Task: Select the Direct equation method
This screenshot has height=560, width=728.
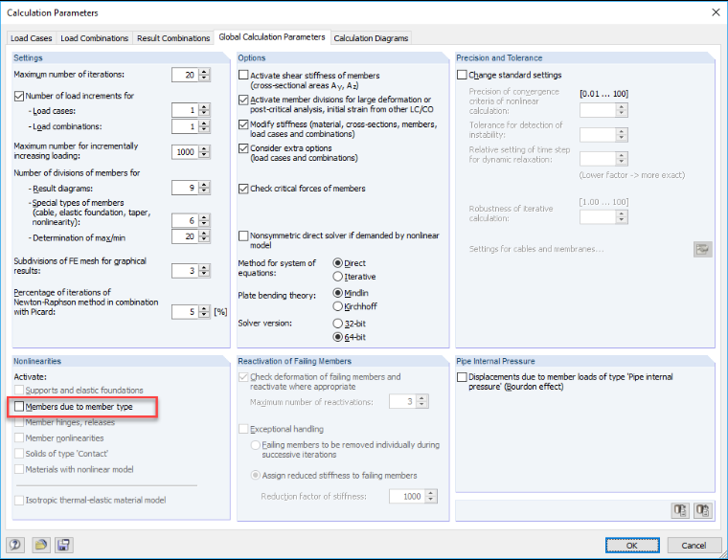Action: coord(338,263)
